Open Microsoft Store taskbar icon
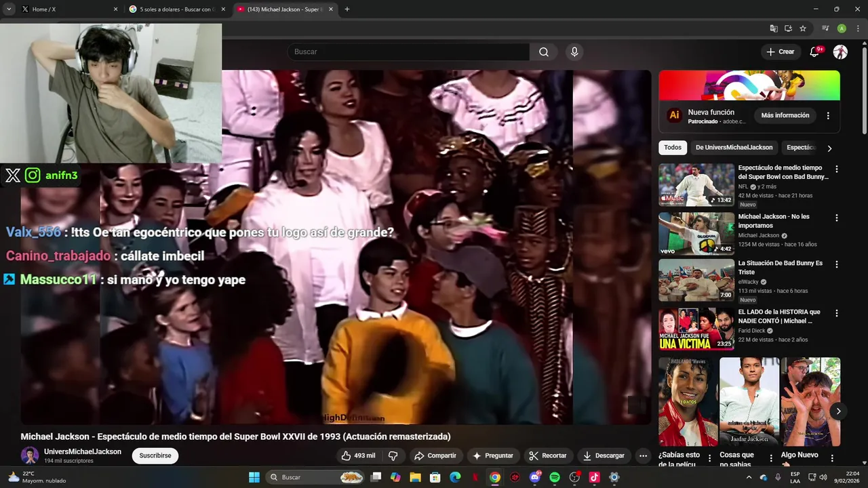This screenshot has height=488, width=868. [x=435, y=477]
